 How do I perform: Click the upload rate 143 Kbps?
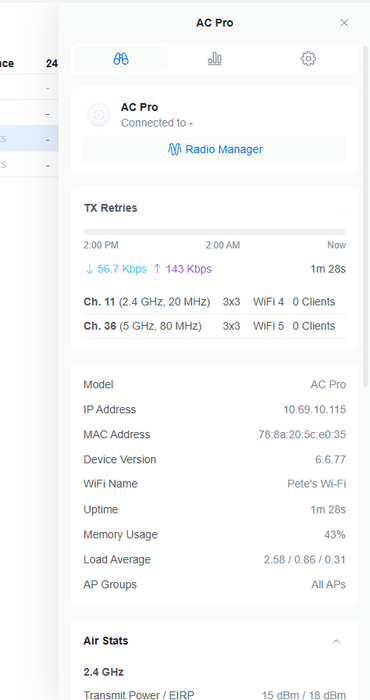[183, 269]
